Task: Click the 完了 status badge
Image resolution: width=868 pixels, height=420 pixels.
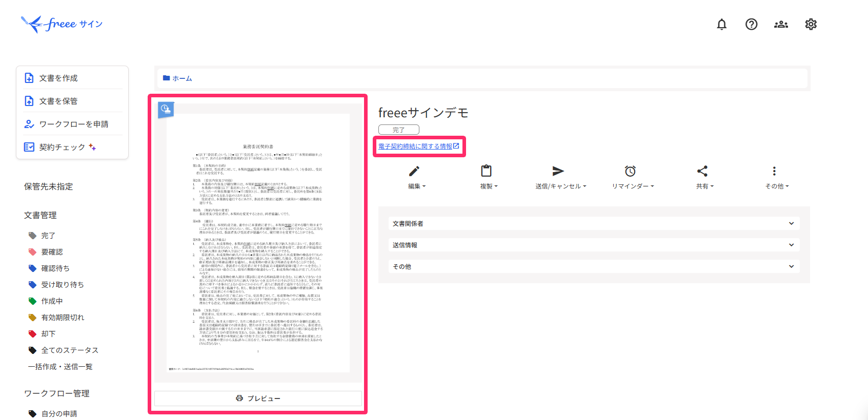Action: point(399,130)
